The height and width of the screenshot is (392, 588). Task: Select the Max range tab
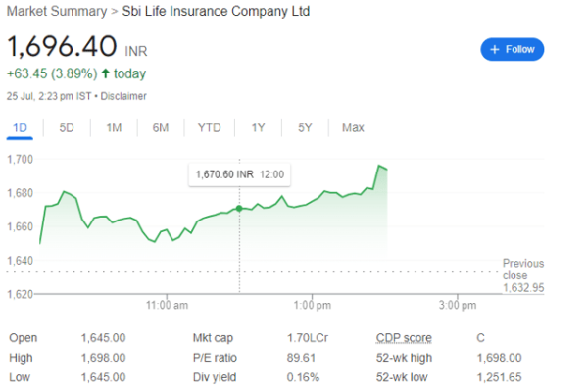coord(353,128)
